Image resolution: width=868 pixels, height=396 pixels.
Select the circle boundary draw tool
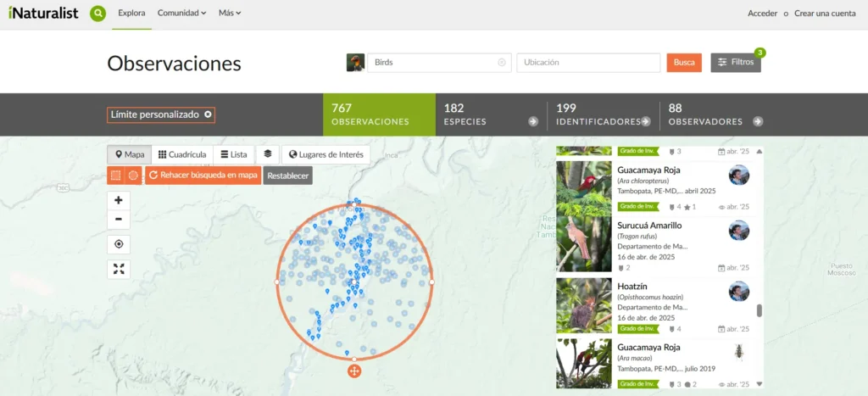click(x=133, y=176)
